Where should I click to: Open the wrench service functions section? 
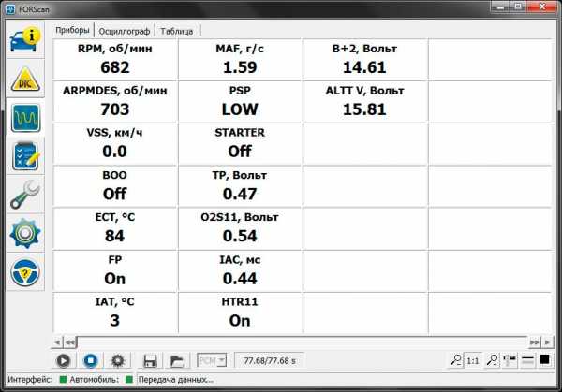[x=24, y=196]
